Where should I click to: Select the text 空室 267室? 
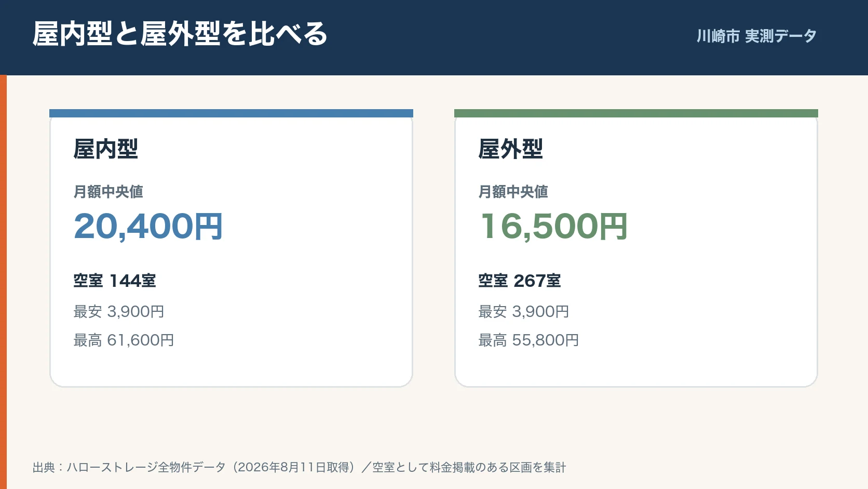point(520,281)
